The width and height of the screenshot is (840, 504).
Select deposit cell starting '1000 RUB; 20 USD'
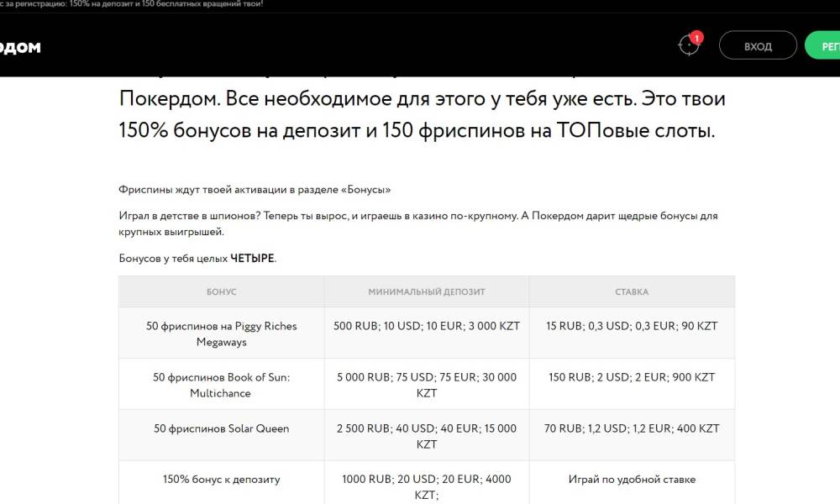(427, 482)
